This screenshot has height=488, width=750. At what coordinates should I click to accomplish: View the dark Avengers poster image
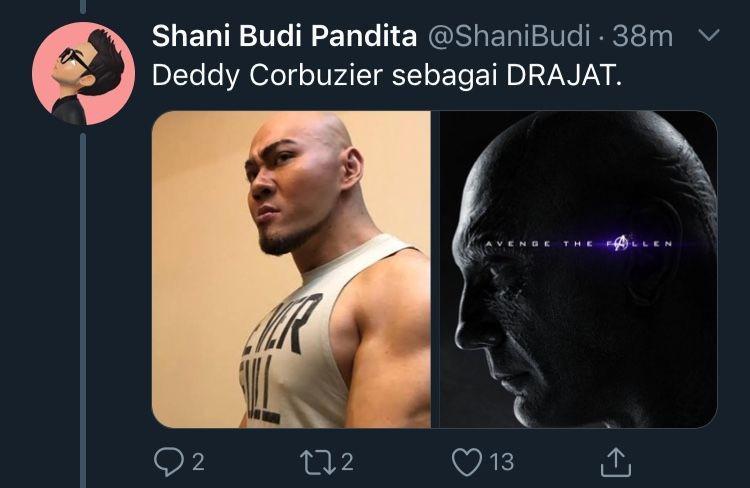(578, 269)
